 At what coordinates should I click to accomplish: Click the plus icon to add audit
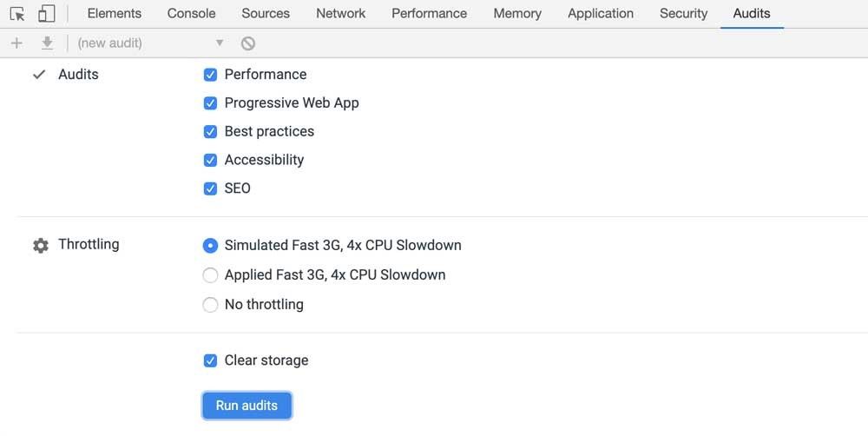16,43
